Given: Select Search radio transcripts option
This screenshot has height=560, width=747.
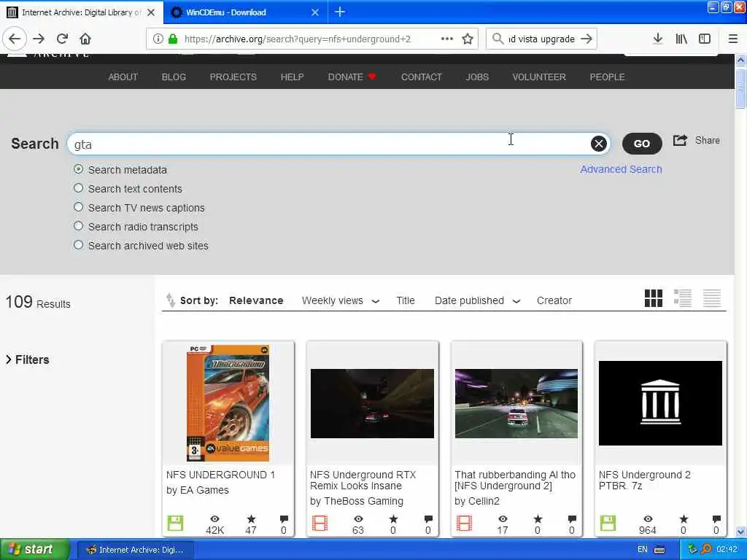Looking at the screenshot, I should (x=79, y=226).
